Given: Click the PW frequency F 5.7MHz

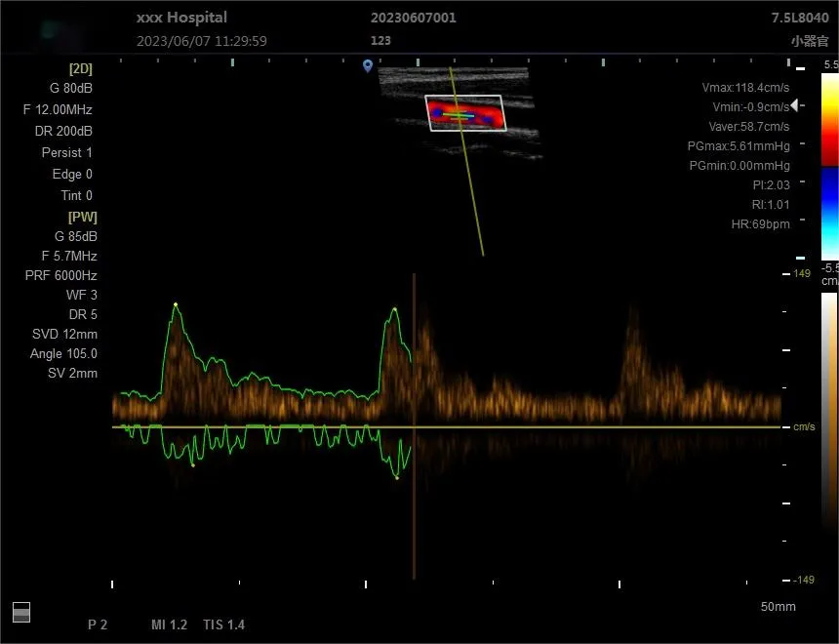Looking at the screenshot, I should coord(69,256).
